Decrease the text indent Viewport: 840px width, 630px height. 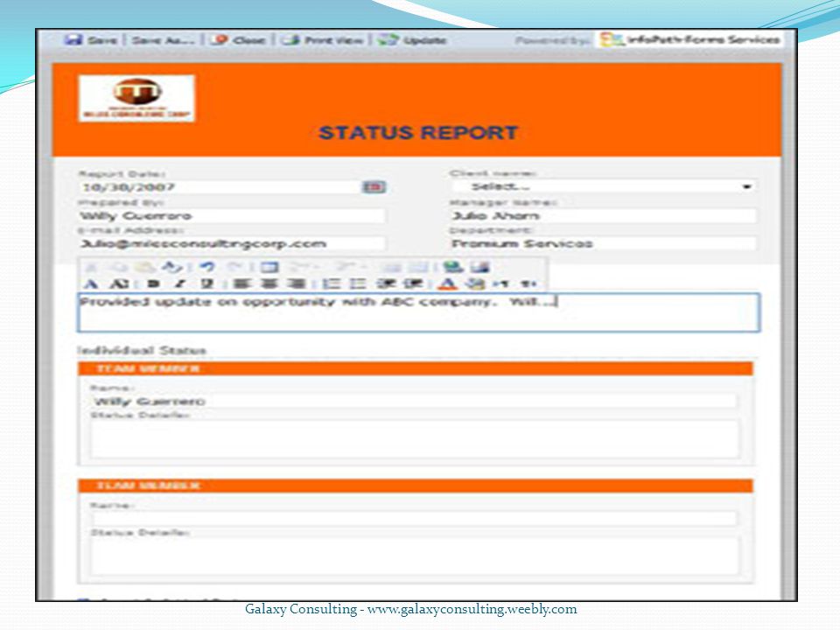[x=386, y=283]
